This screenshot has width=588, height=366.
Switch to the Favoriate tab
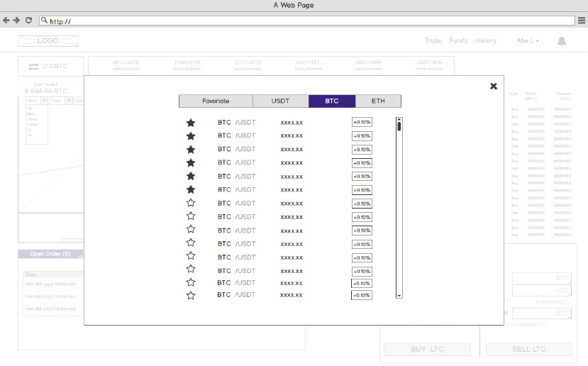[216, 101]
